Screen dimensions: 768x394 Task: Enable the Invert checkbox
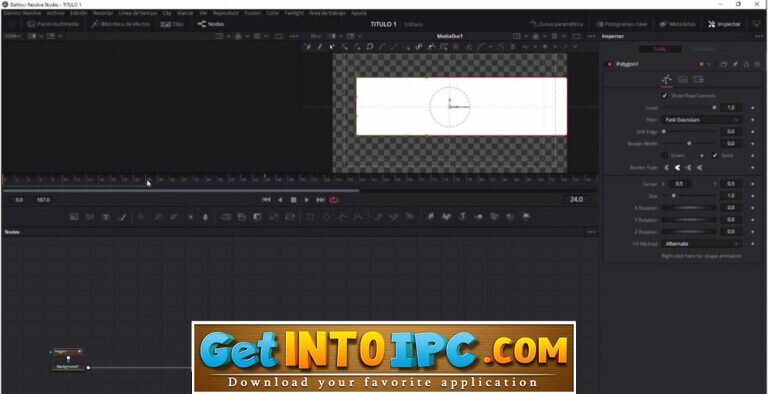click(x=665, y=155)
